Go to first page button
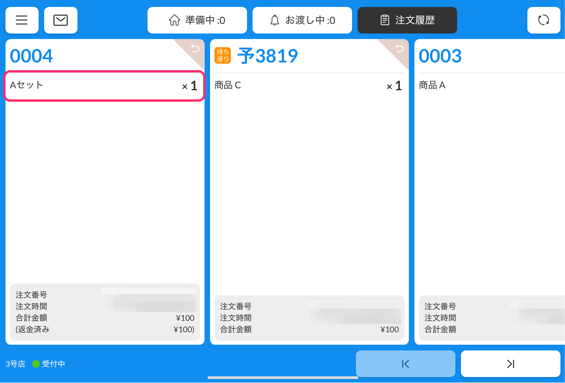The width and height of the screenshot is (565, 383). [x=405, y=364]
